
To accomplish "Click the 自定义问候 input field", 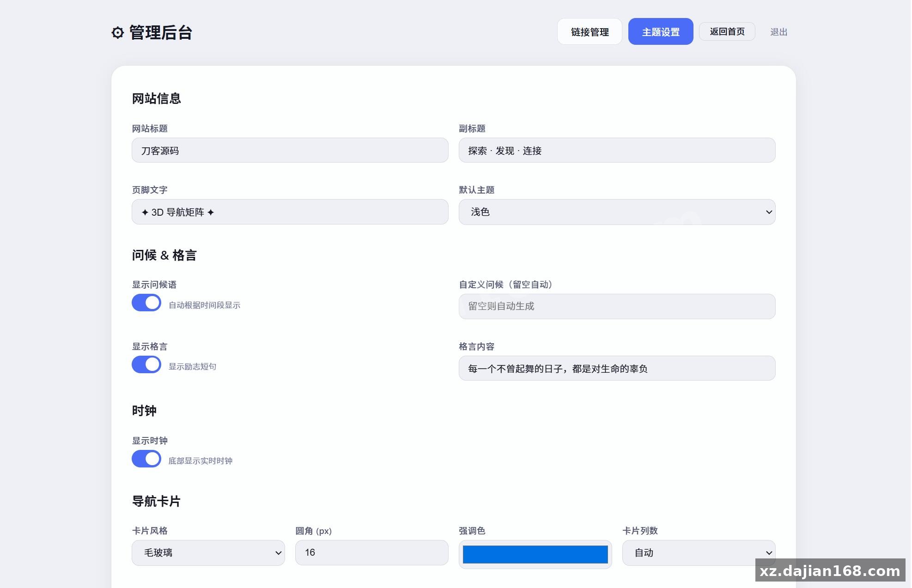I will pos(617,306).
